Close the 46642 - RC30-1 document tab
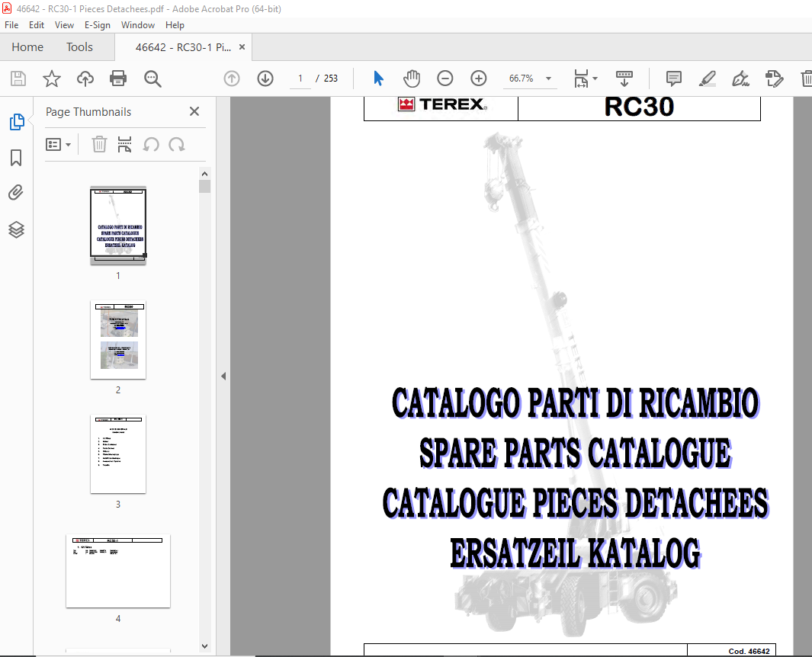812x657 pixels. 242,47
